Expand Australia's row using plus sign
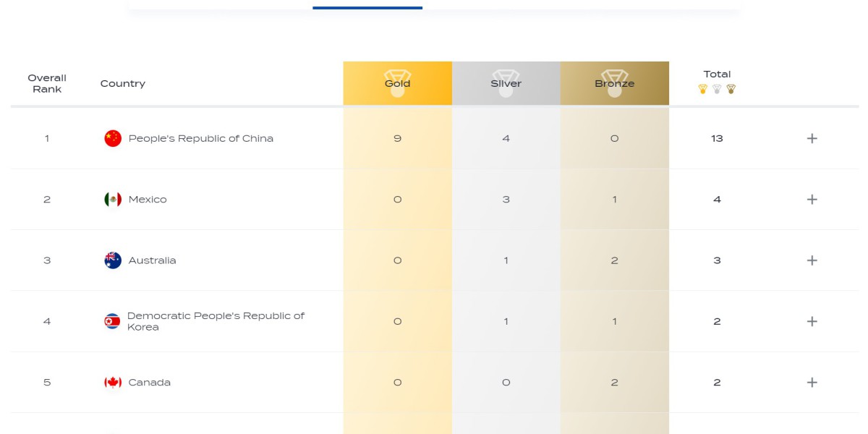Image resolution: width=868 pixels, height=434 pixels. tap(812, 260)
